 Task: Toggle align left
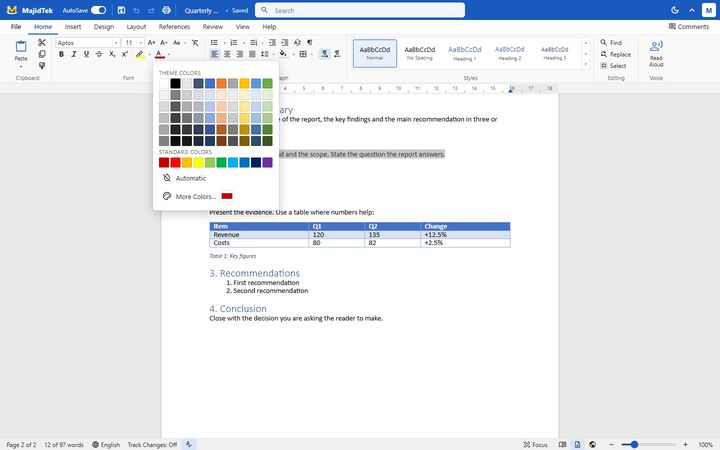pos(214,54)
